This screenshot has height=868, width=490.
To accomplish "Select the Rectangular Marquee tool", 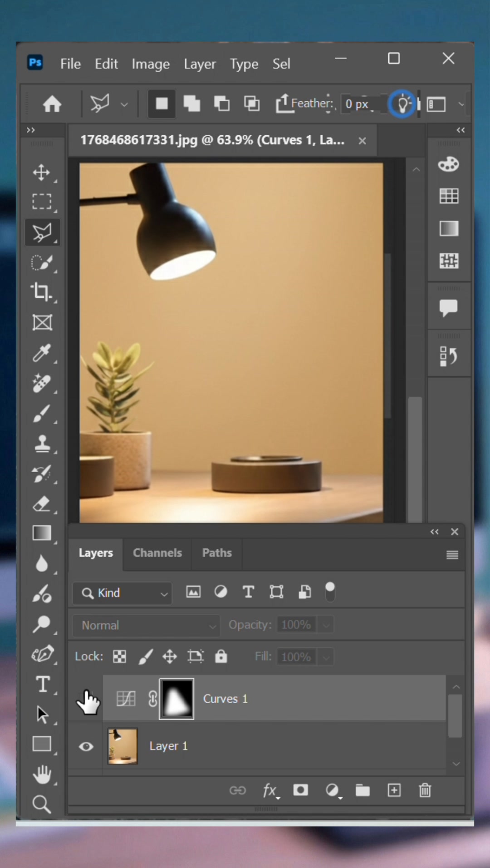I will 42,202.
